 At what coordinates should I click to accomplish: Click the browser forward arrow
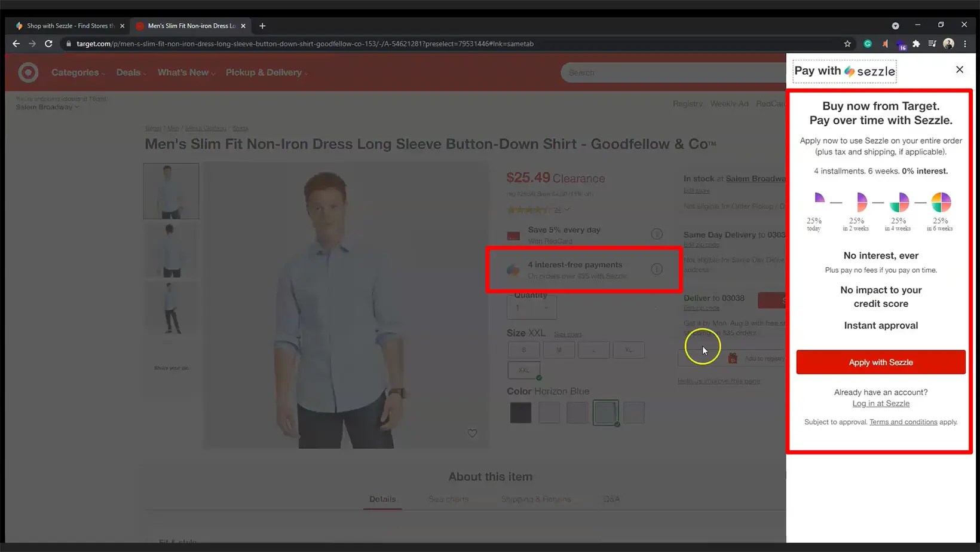point(32,44)
